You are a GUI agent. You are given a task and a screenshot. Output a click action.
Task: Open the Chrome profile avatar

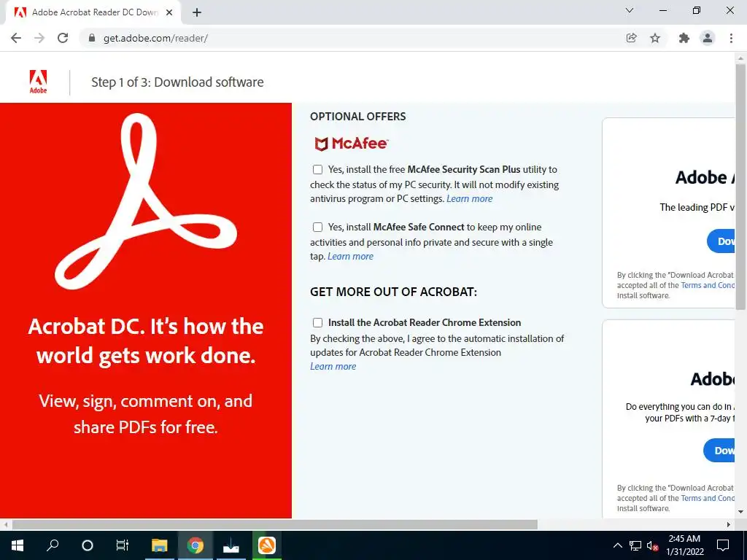click(x=708, y=38)
